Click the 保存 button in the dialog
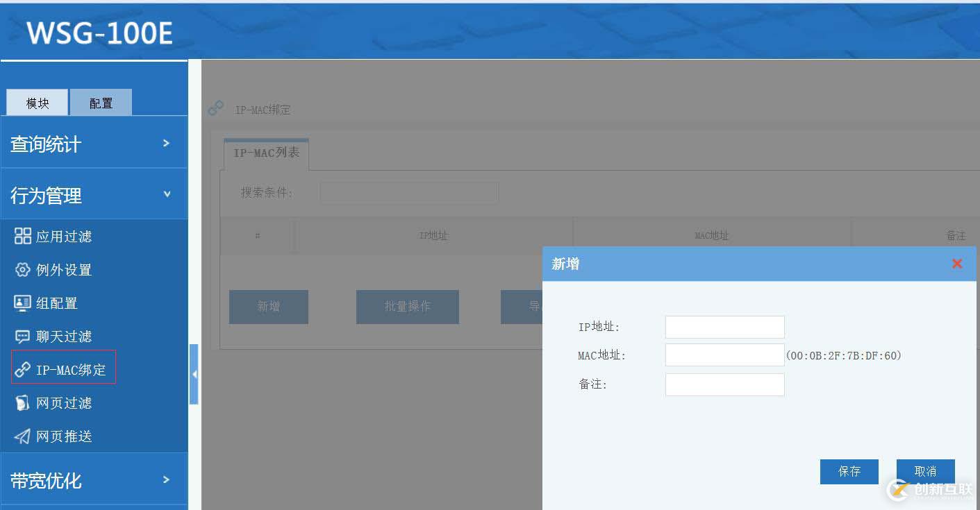The height and width of the screenshot is (510, 980). 849,471
